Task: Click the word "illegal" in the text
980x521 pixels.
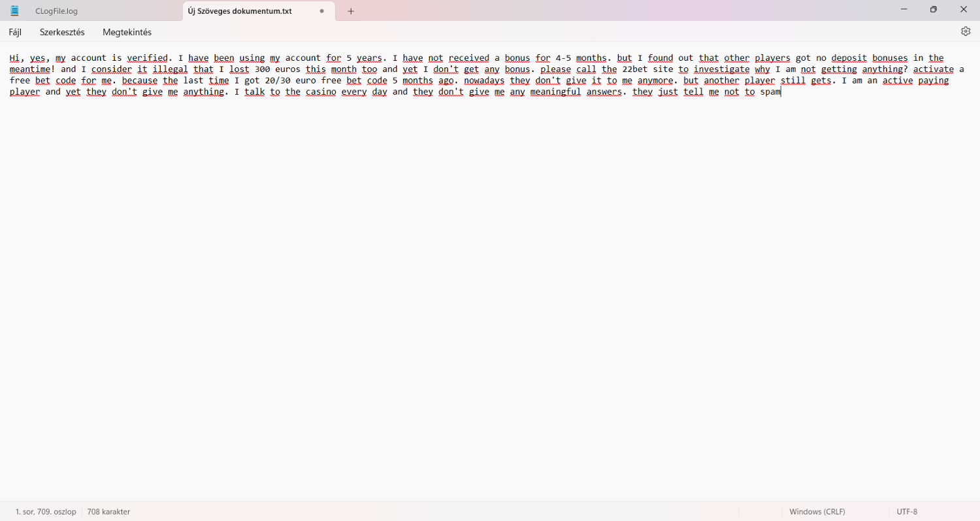Action: coord(170,69)
